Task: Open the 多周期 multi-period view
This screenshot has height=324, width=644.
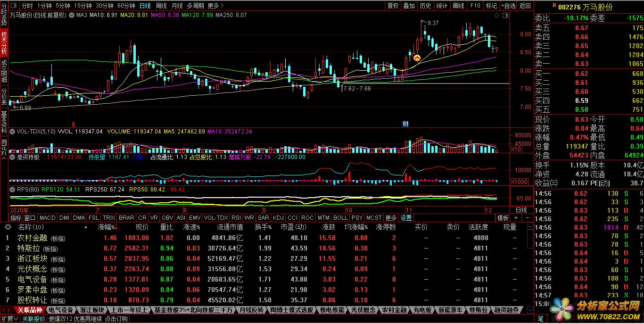Action: [195, 6]
